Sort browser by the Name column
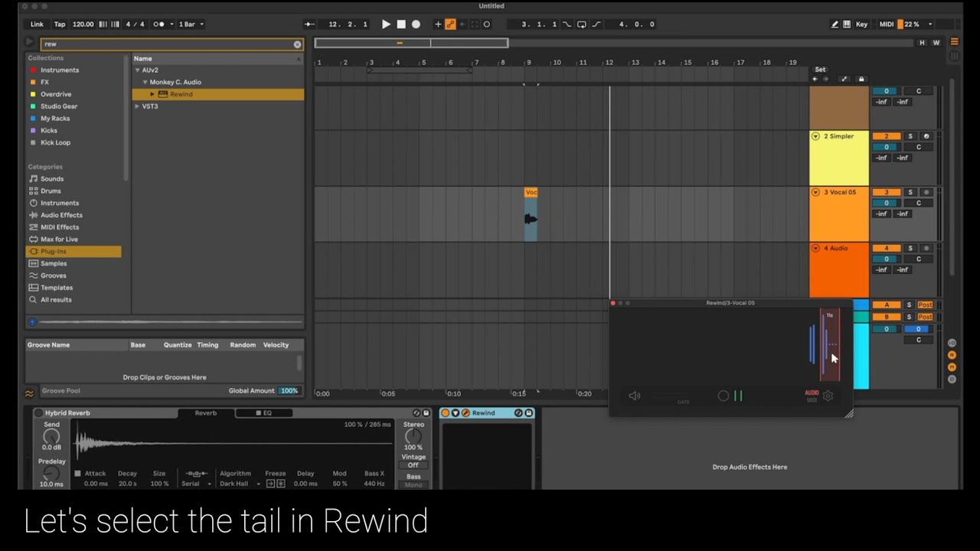This screenshot has width=980, height=551. click(x=218, y=58)
